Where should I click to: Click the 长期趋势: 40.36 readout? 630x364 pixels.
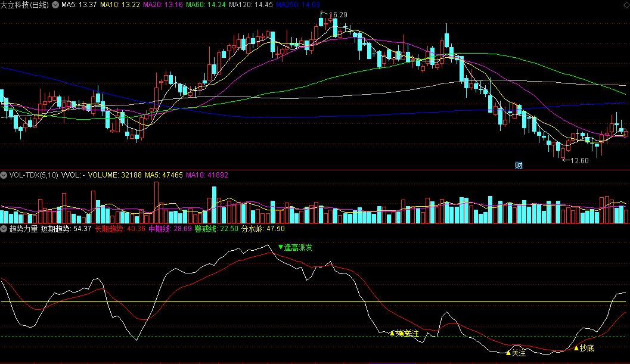pos(120,229)
